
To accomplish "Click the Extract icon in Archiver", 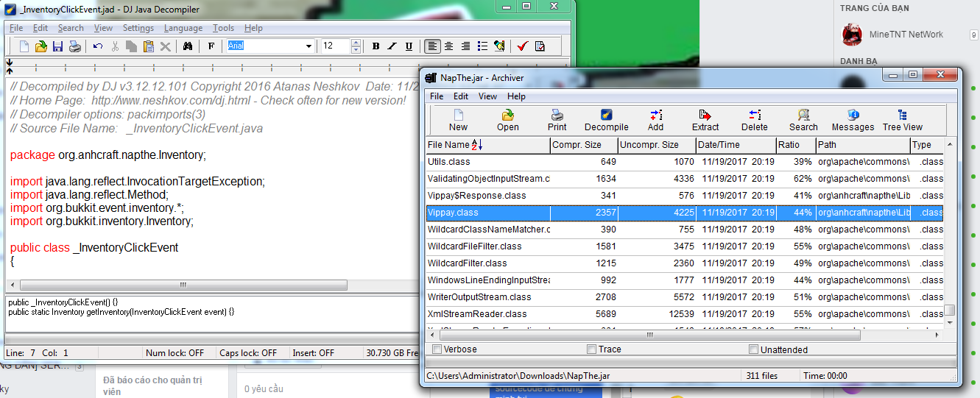I will pos(705,120).
